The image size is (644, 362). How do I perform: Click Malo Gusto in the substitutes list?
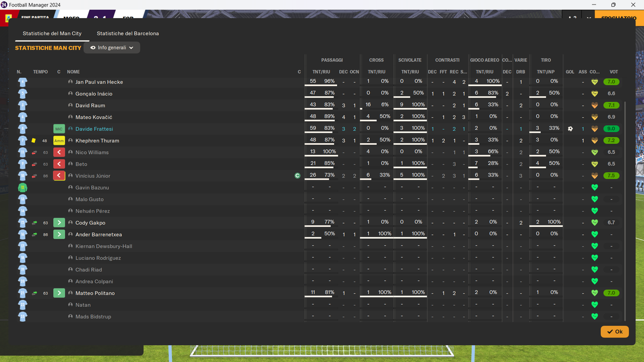tap(90, 200)
